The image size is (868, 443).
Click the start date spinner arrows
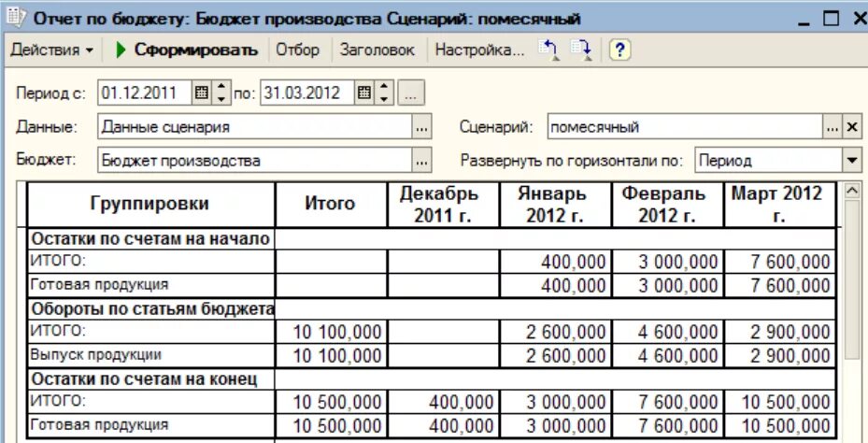click(x=221, y=93)
